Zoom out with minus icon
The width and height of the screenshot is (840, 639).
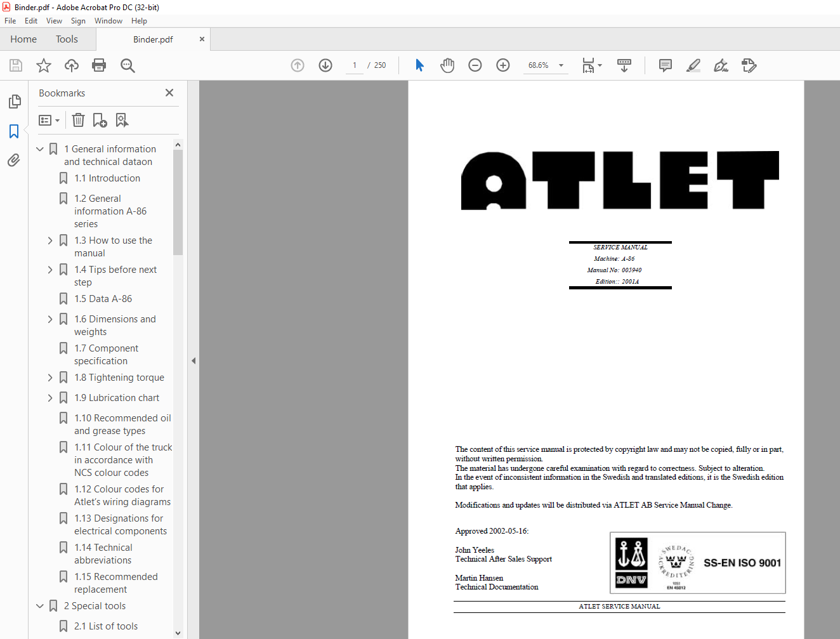475,65
